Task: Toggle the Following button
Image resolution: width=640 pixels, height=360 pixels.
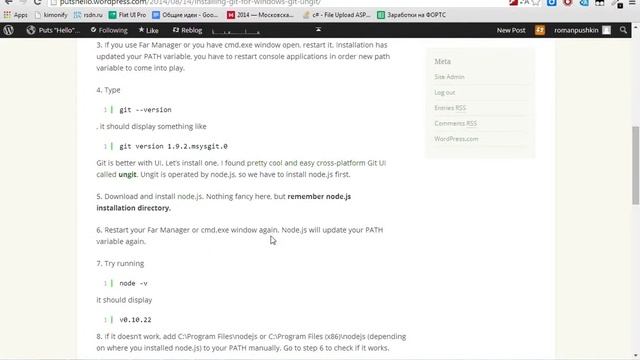Action: pos(109,30)
